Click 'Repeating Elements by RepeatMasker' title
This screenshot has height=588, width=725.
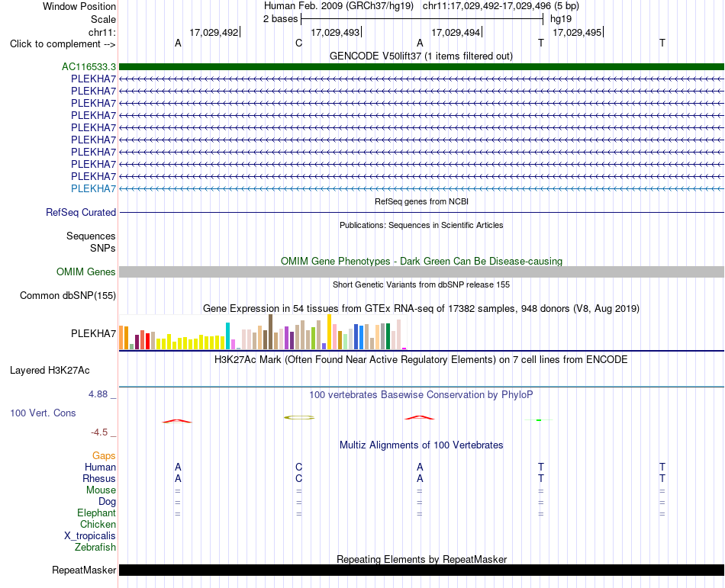[421, 559]
